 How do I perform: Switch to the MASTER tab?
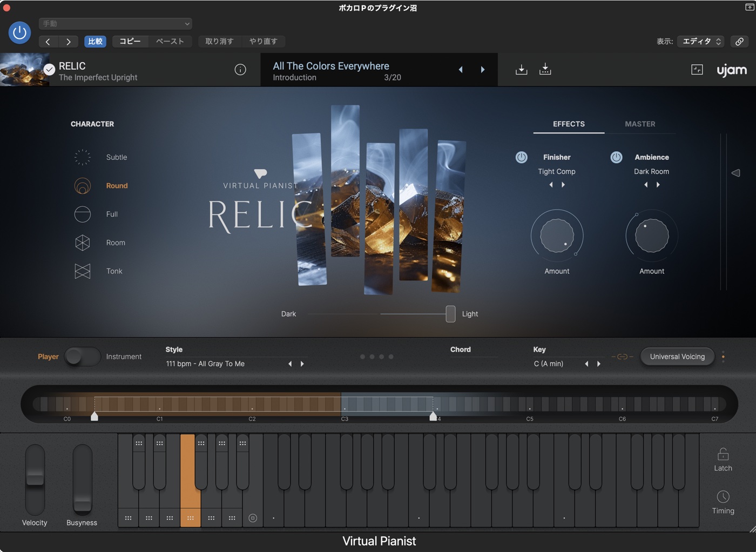coord(640,124)
